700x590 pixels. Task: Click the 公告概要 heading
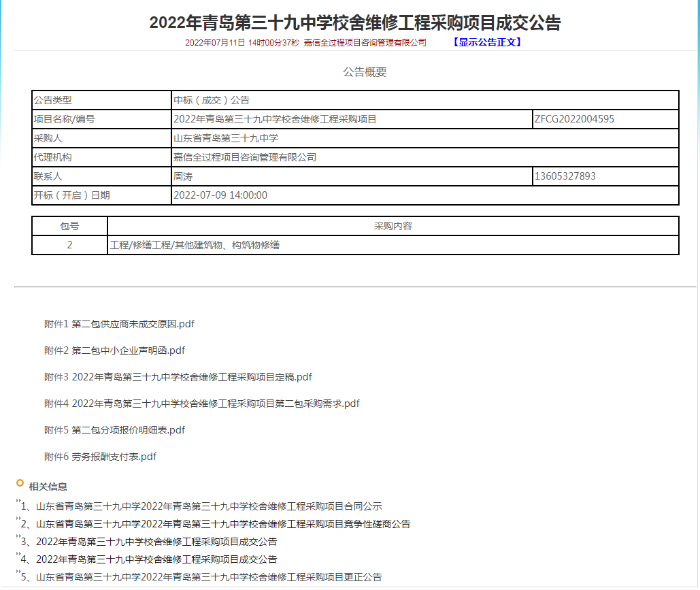click(x=365, y=72)
